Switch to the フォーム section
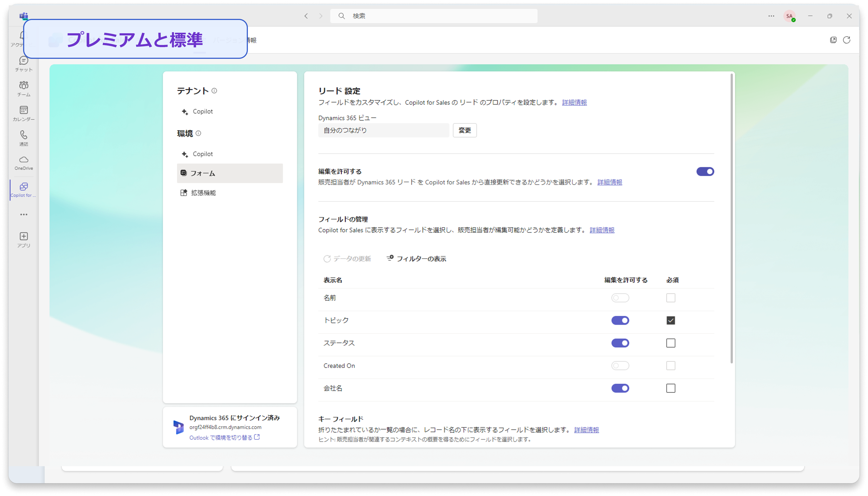This screenshot has width=868, height=496. coord(203,173)
